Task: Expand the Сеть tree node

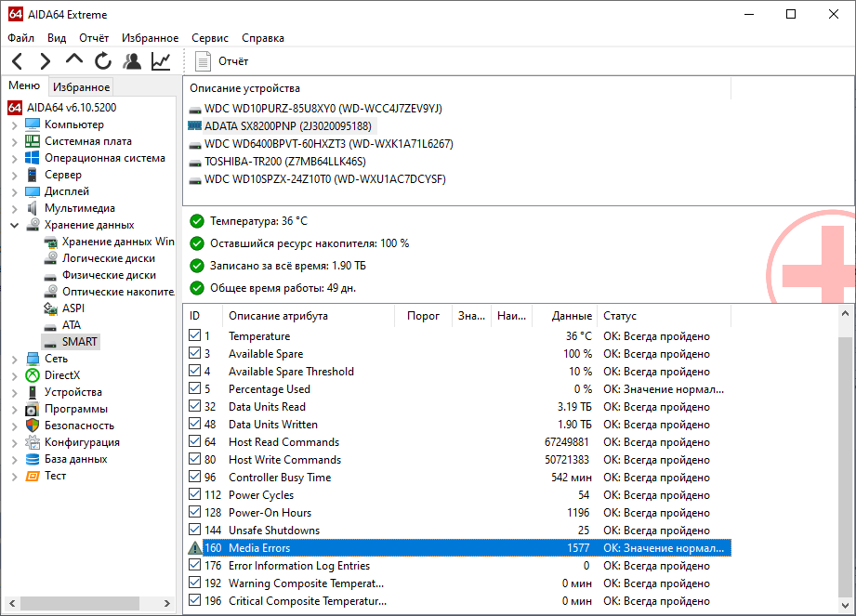Action: point(15,359)
